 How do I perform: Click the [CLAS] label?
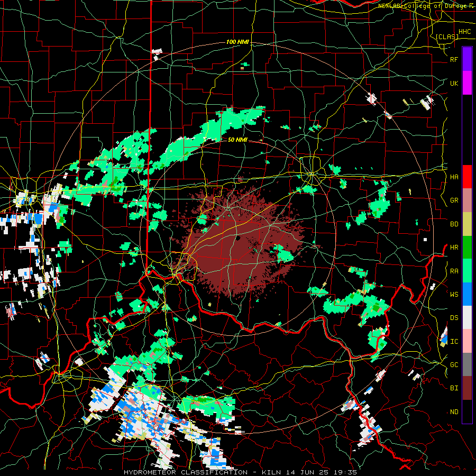(447, 36)
